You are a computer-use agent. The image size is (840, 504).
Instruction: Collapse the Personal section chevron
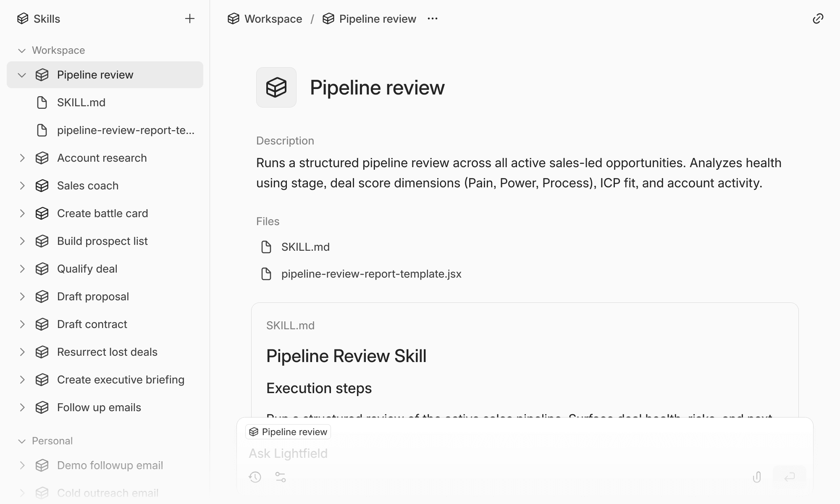click(x=22, y=441)
